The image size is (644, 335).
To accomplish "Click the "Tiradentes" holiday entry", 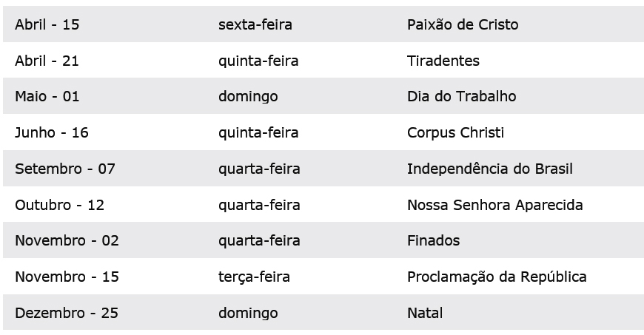I will tap(443, 61).
